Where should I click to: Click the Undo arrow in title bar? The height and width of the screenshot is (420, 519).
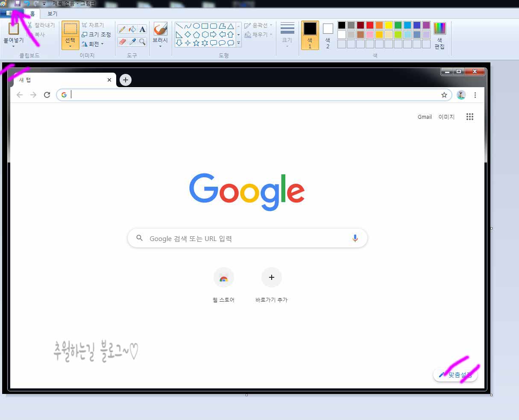pyautogui.click(x=27, y=3)
